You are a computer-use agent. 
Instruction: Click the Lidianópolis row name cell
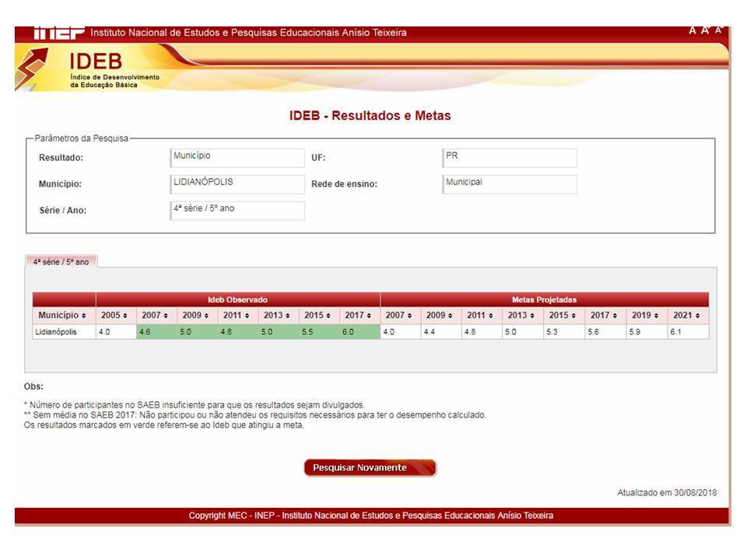[64, 332]
